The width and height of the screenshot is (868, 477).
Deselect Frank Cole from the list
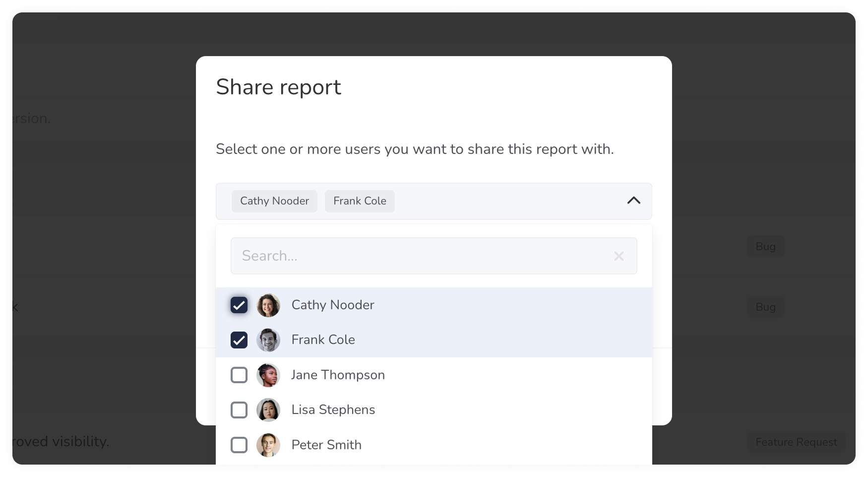point(239,340)
